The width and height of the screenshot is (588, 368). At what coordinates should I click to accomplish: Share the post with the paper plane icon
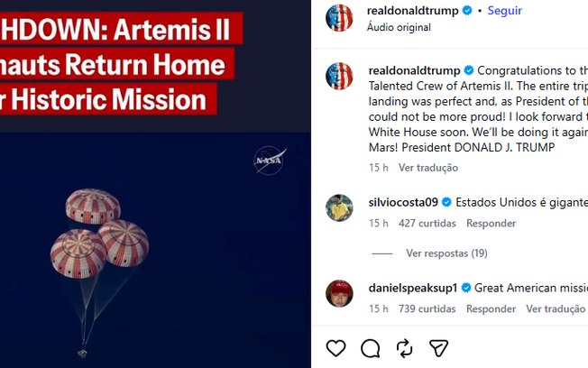[x=438, y=348]
